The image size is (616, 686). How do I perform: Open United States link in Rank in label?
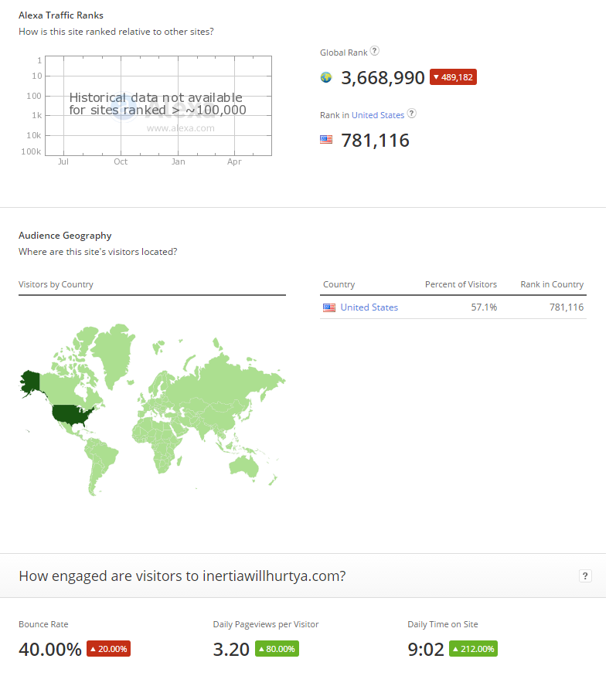pyautogui.click(x=378, y=115)
